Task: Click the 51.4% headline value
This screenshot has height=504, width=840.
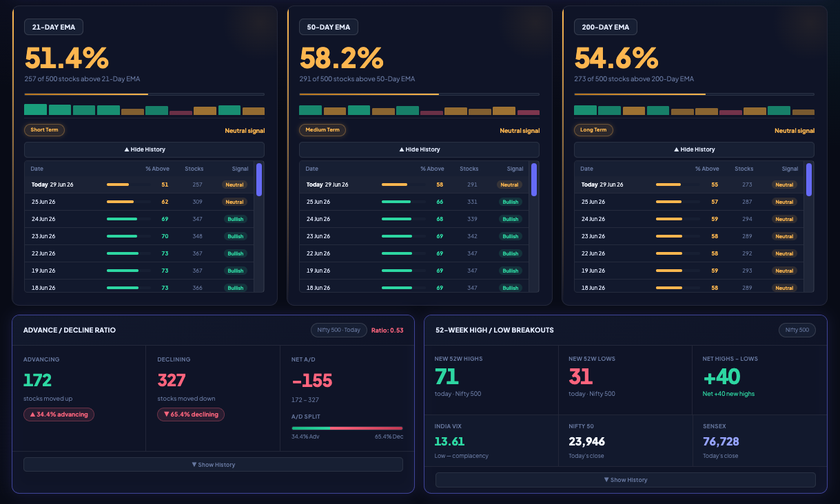Action: tap(66, 58)
